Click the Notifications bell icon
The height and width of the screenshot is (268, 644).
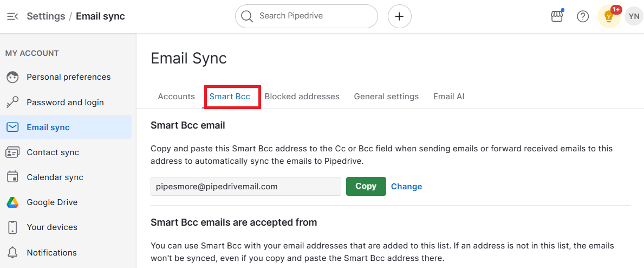click(12, 252)
